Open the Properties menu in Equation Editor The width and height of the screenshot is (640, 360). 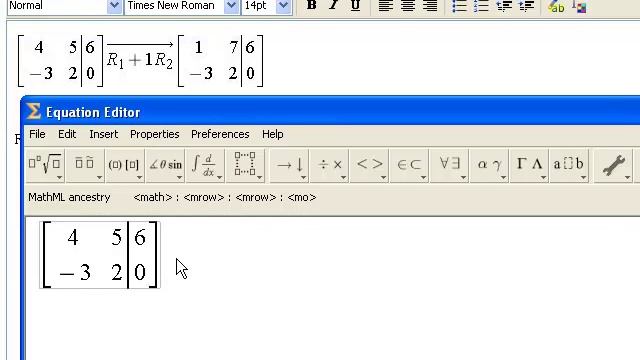pos(155,134)
